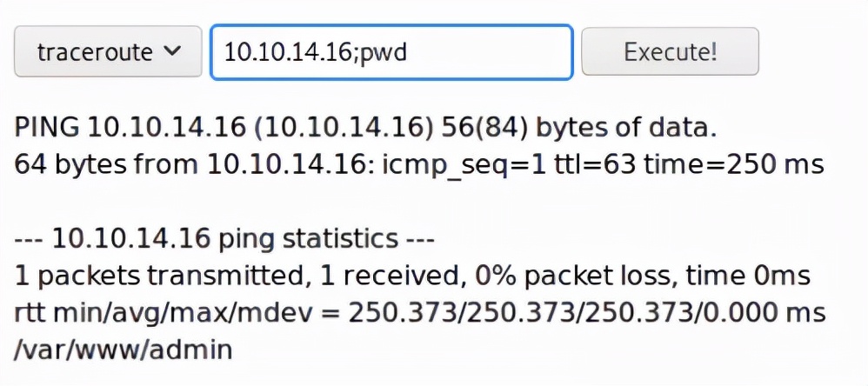Image resolution: width=868 pixels, height=386 pixels.
Task: Click the PING 10.10.14.16 header line
Action: pyautogui.click(x=365, y=128)
